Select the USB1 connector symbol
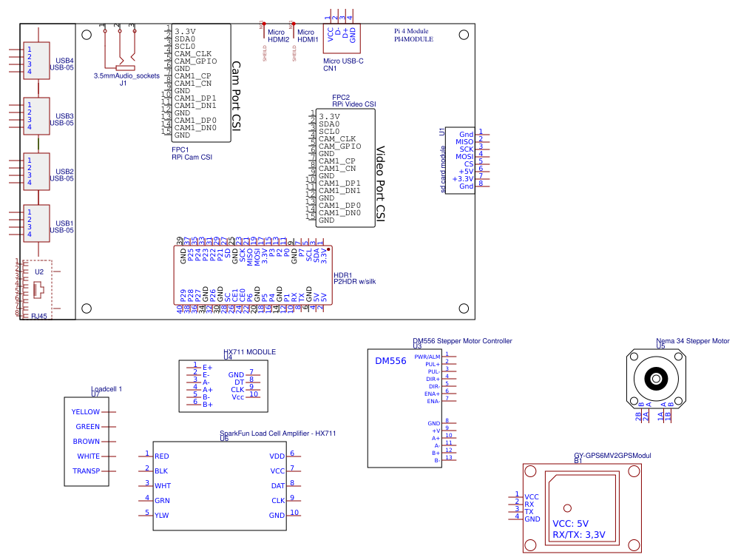 point(37,223)
